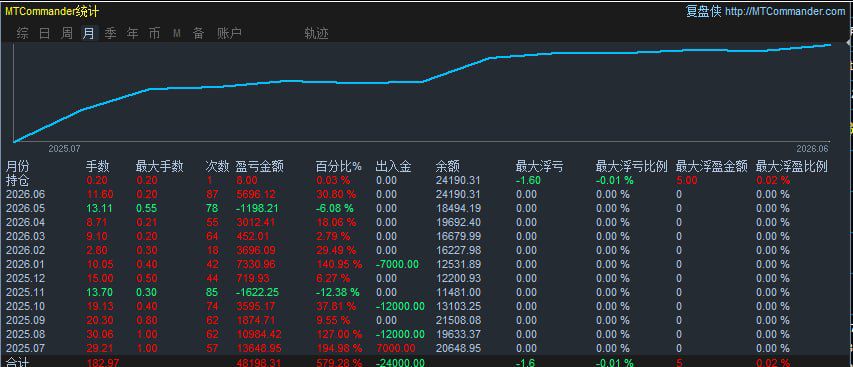Click the 手数 column header

click(x=98, y=166)
